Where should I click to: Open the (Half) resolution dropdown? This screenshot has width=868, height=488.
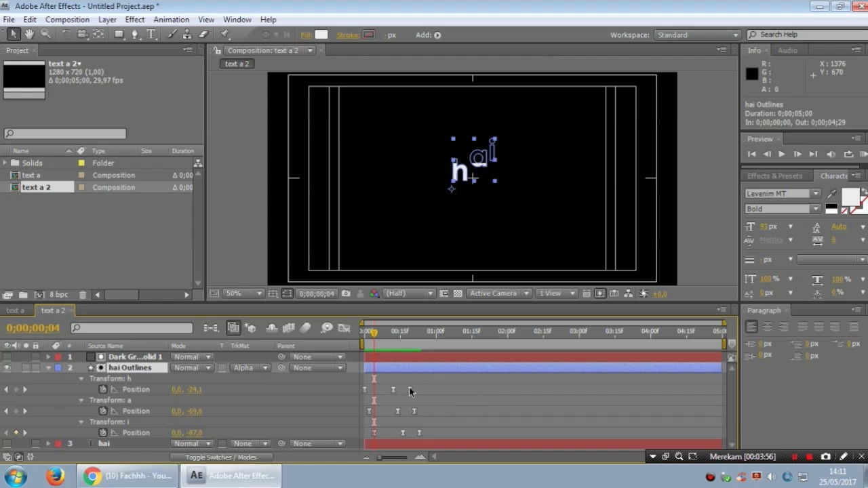410,293
